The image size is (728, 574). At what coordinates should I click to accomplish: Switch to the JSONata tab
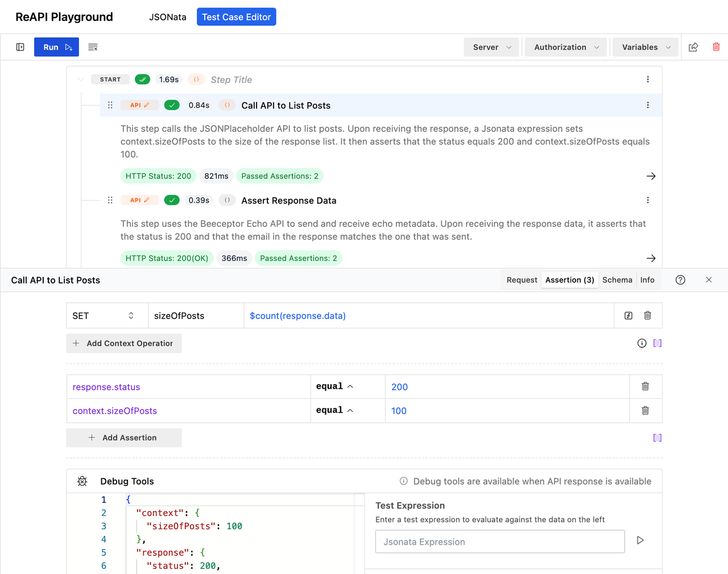(168, 17)
